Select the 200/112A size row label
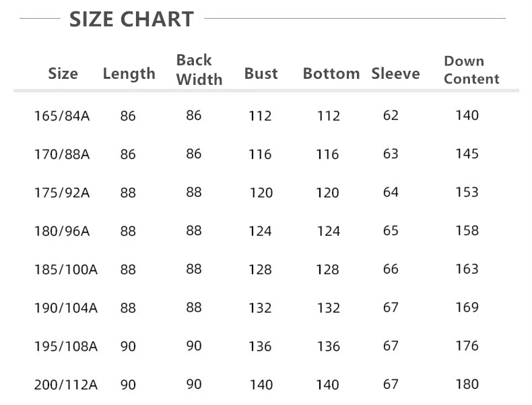This screenshot has width=532, height=405. (x=66, y=385)
